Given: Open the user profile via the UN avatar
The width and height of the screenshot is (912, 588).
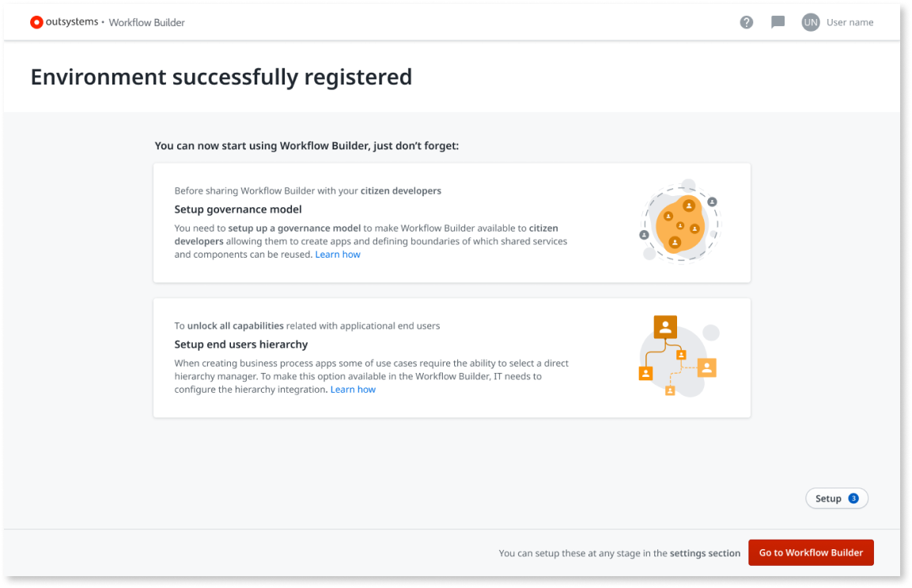Looking at the screenshot, I should click(x=810, y=22).
